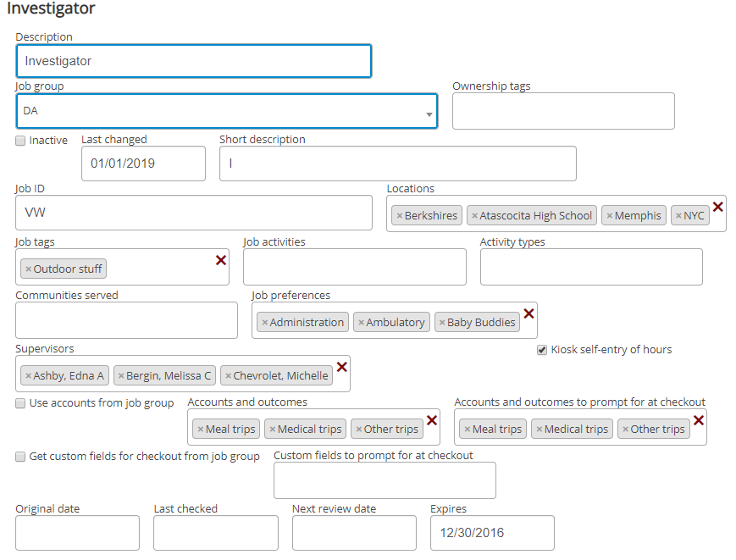Click the Job ID field

coord(193,213)
